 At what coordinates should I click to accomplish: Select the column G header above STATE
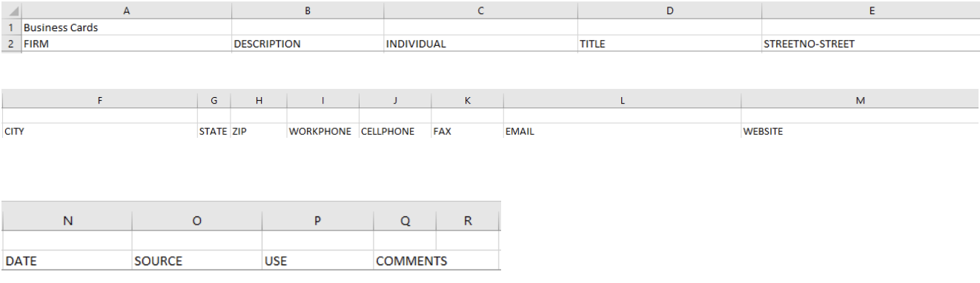(214, 100)
